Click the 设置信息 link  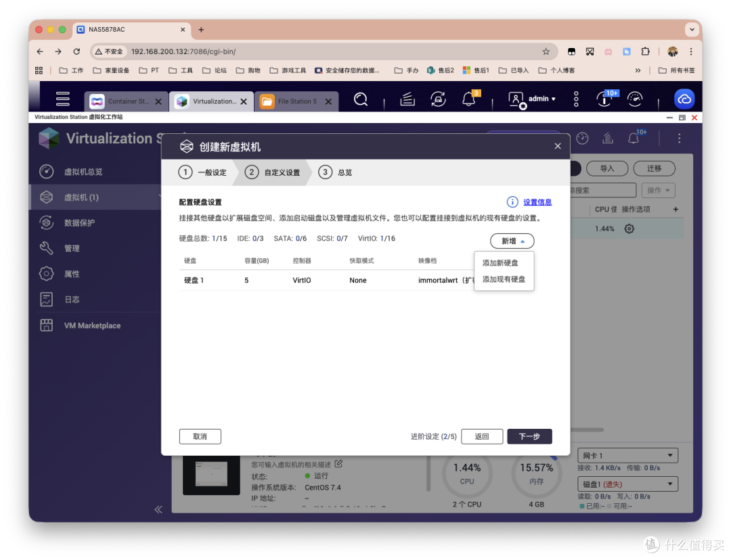click(x=537, y=202)
